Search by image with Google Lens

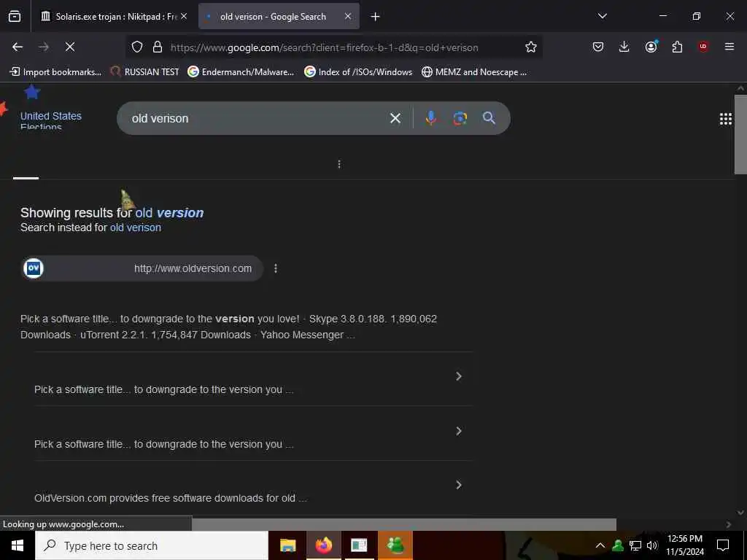click(460, 118)
